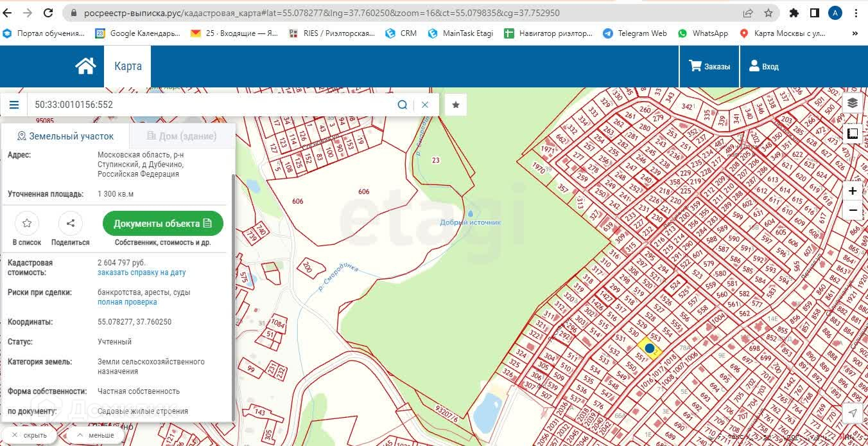Clear the cadastral number search with X
868x446 pixels.
click(425, 105)
